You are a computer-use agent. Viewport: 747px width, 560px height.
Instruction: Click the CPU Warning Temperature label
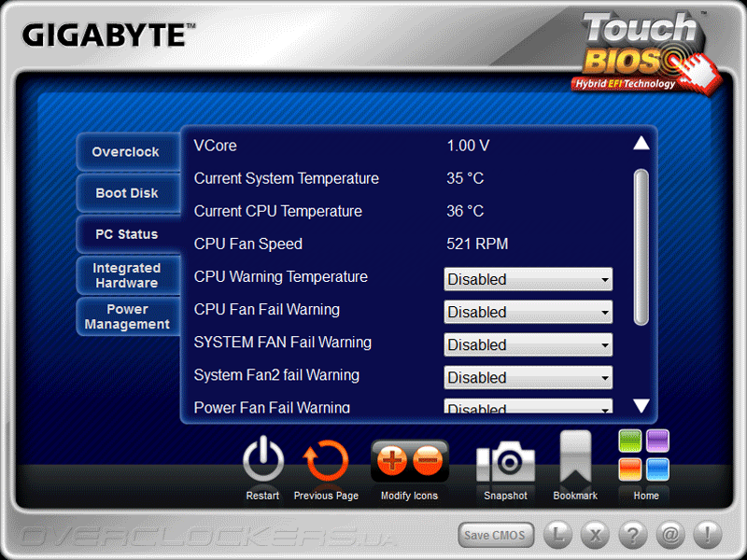281,276
